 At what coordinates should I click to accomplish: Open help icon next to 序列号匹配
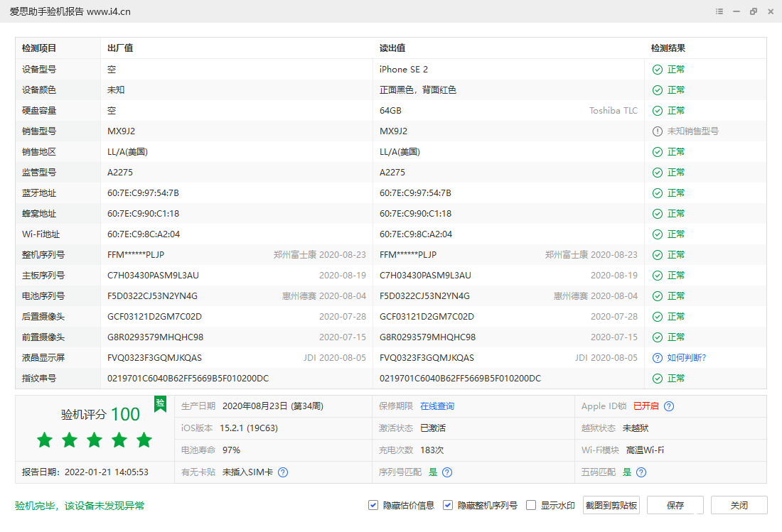(x=447, y=472)
